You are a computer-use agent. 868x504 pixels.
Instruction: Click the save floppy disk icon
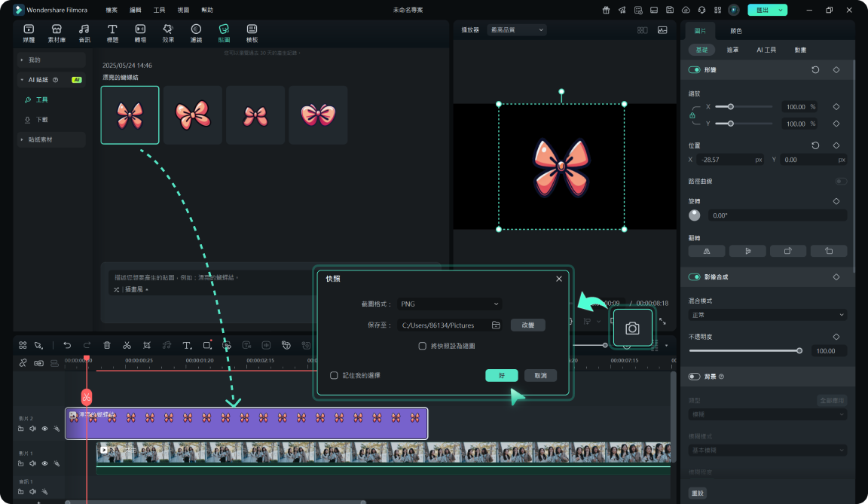coord(670,10)
